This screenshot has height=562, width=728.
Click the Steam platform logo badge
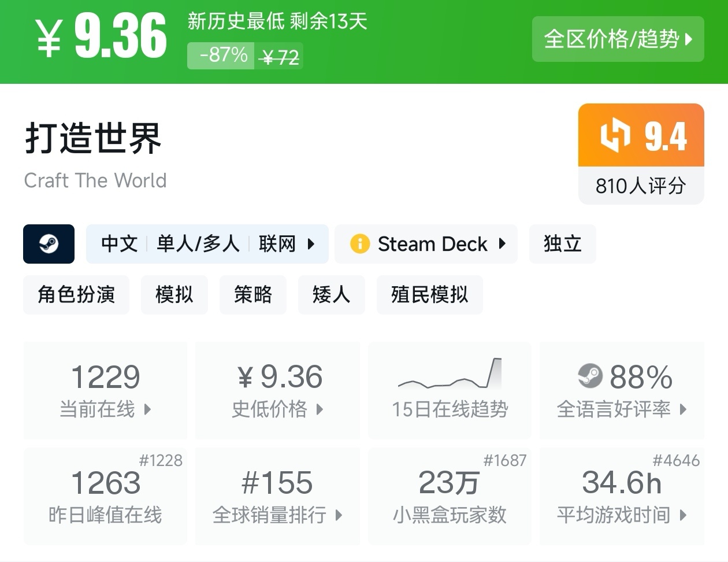tap(49, 244)
